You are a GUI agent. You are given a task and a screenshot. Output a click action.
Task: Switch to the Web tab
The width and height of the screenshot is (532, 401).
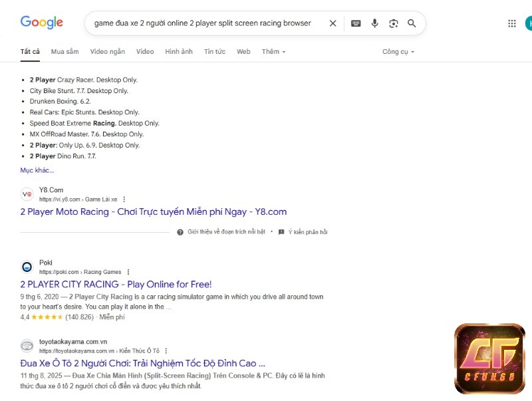tap(243, 52)
